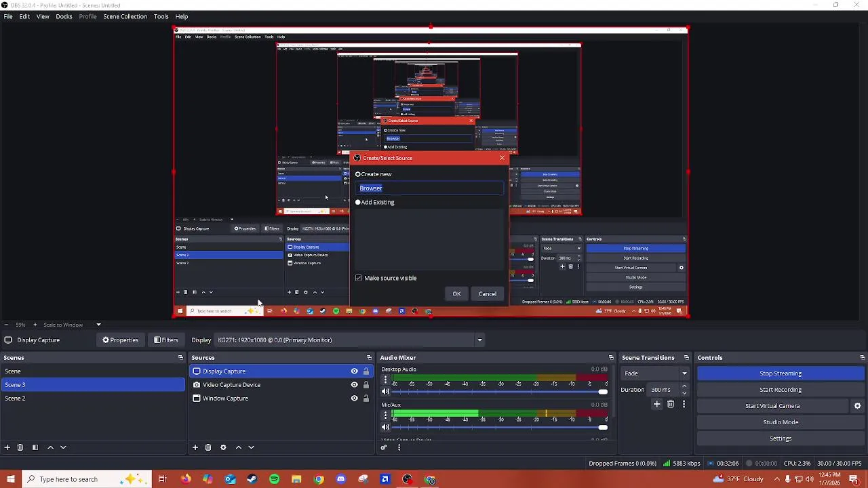This screenshot has height=488, width=868.
Task: Float the Audio Mixer dock
Action: [x=611, y=358]
